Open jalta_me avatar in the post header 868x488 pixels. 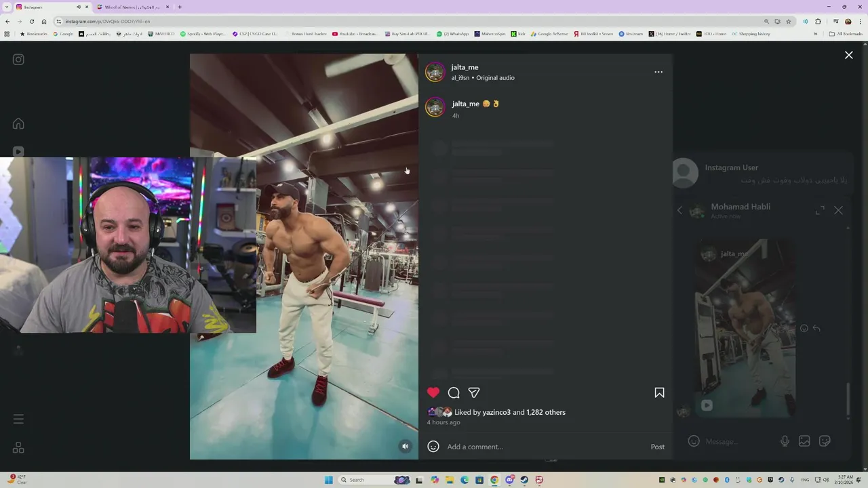pyautogui.click(x=435, y=72)
